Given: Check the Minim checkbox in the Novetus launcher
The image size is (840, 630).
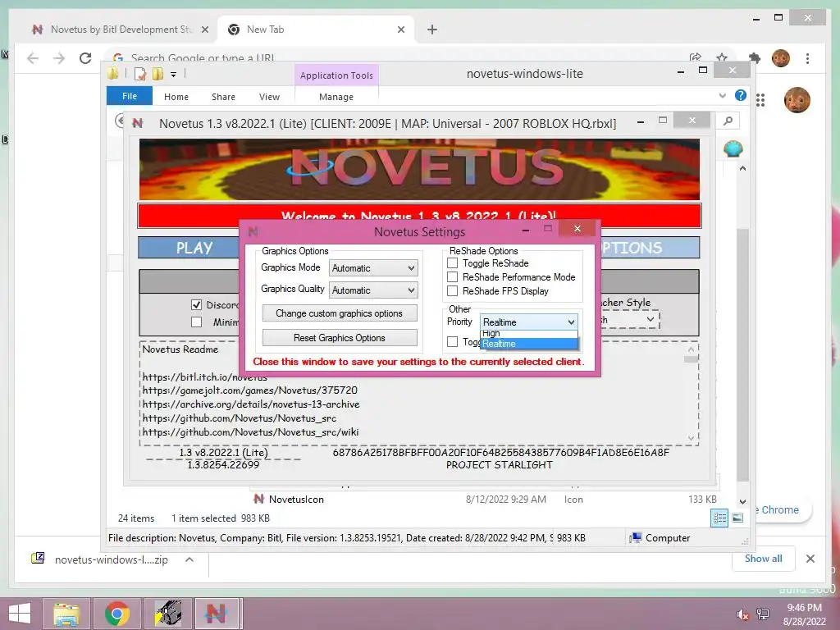Looking at the screenshot, I should tap(197, 322).
